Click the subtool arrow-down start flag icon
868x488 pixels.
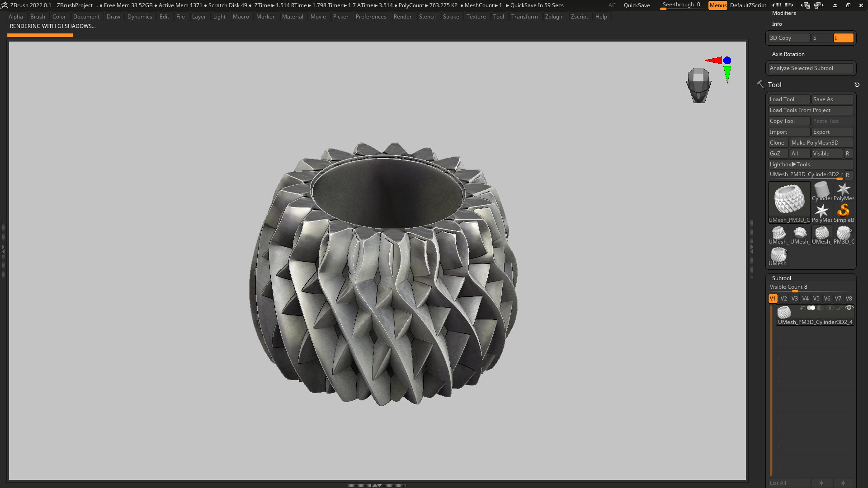click(802, 308)
